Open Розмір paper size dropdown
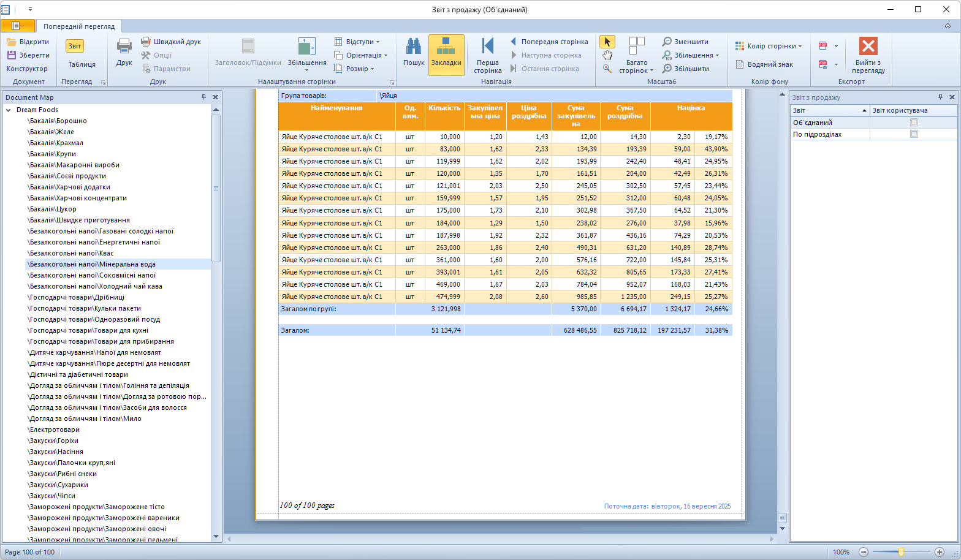This screenshot has height=560, width=961. (x=354, y=69)
